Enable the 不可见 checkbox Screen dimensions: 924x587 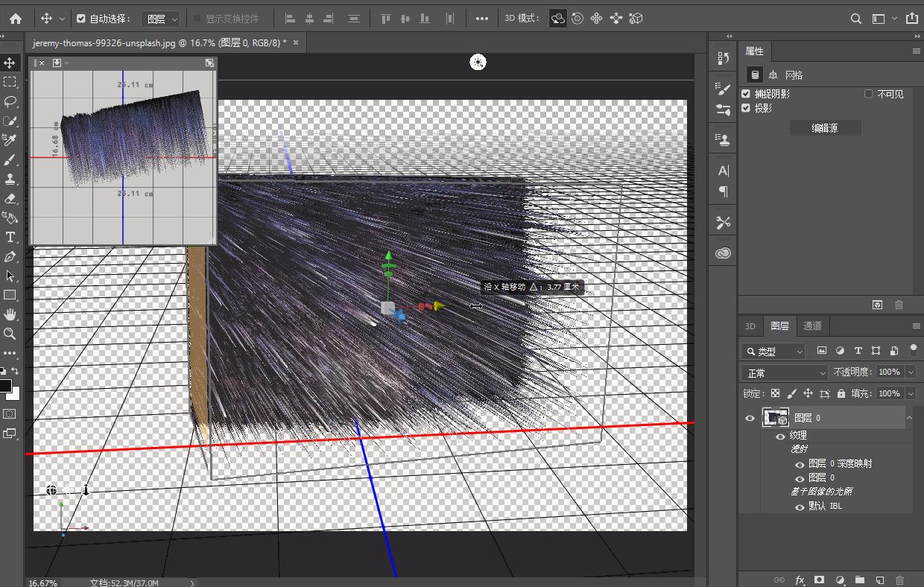coord(868,94)
